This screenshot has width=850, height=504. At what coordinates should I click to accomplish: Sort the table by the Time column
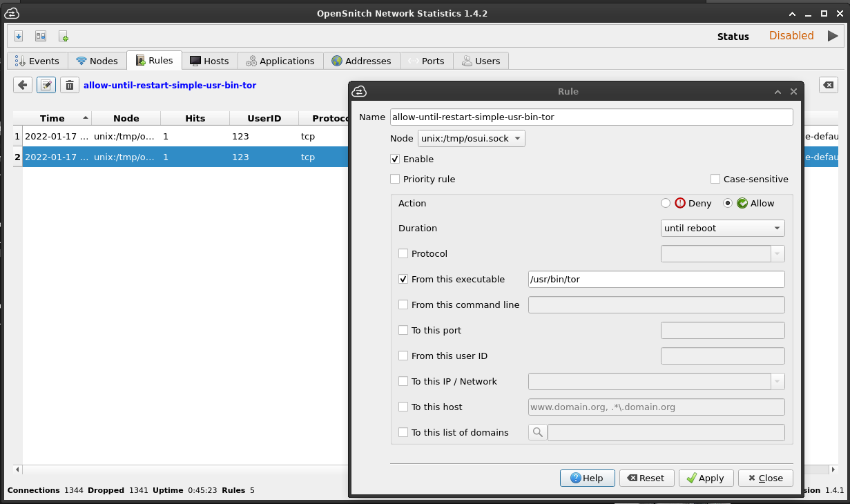52,119
